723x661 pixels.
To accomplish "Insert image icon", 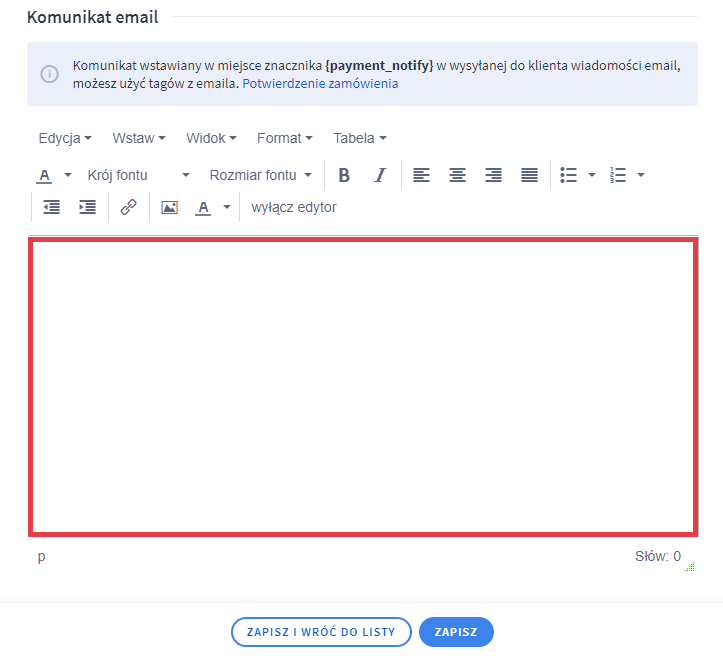I will tap(169, 207).
